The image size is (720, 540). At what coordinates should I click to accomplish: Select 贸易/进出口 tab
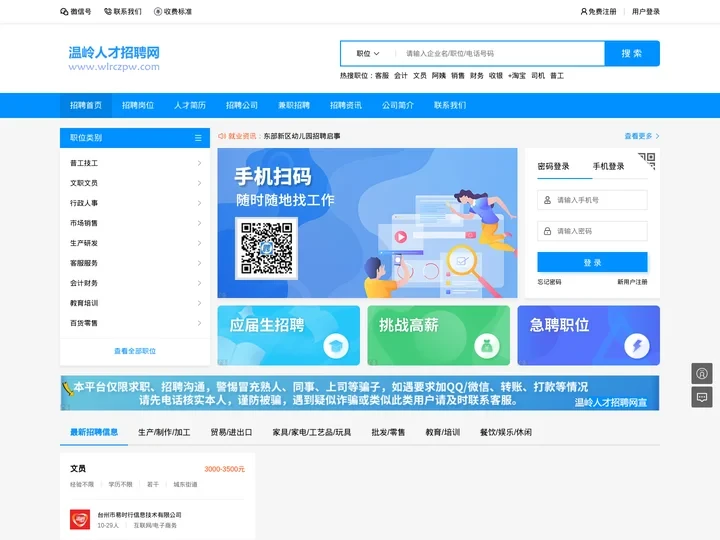(x=231, y=432)
